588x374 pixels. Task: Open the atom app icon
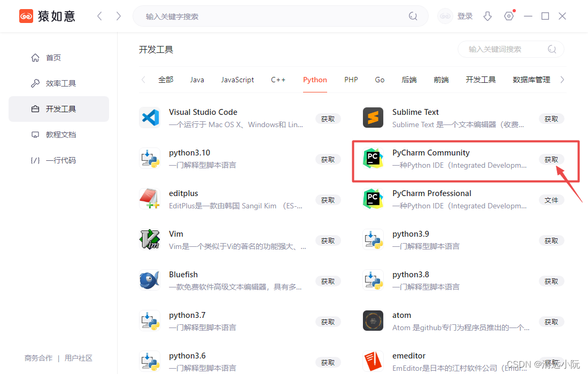point(373,321)
